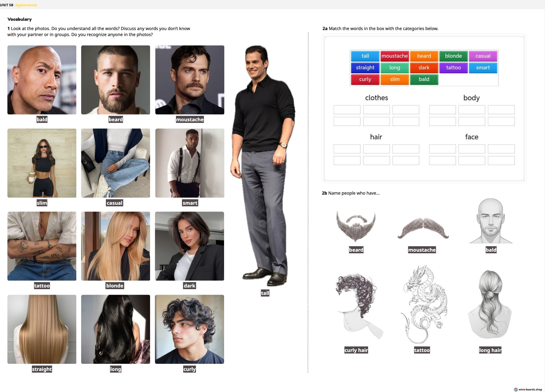545x392 pixels.
Task: Click the curly-haired man photo
Action: [x=189, y=329]
